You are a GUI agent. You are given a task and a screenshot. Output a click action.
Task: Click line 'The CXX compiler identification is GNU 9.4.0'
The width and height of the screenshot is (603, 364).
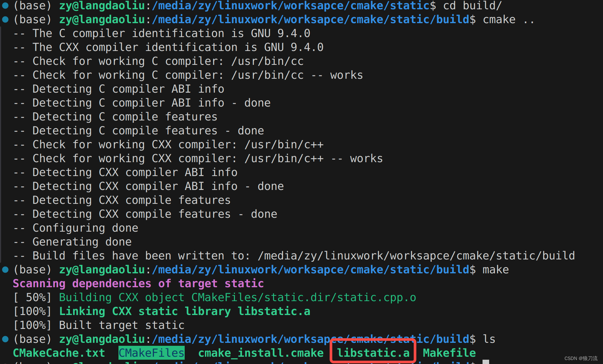click(168, 47)
